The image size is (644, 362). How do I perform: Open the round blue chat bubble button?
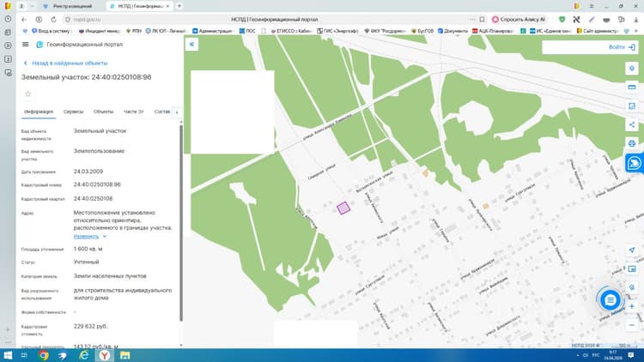coord(611,300)
